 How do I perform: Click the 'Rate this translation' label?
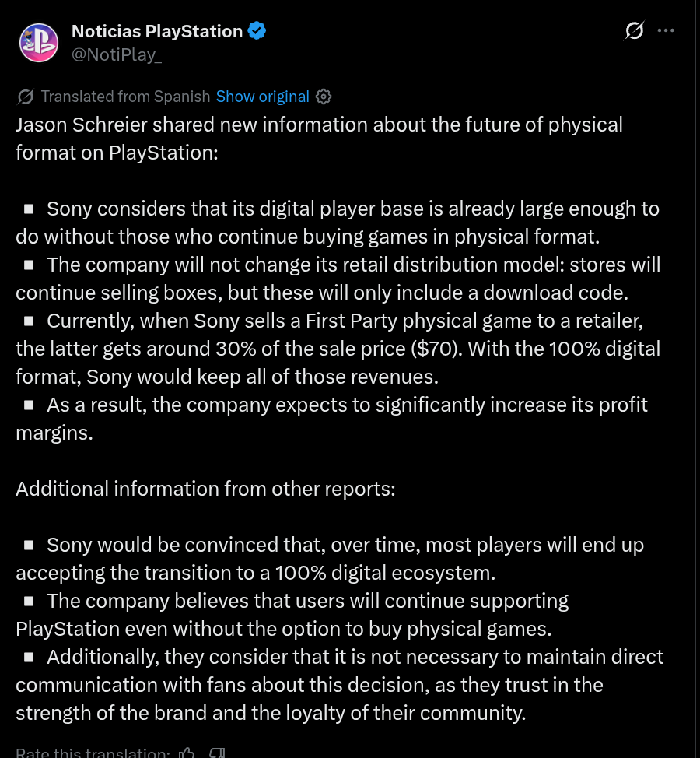[93, 753]
